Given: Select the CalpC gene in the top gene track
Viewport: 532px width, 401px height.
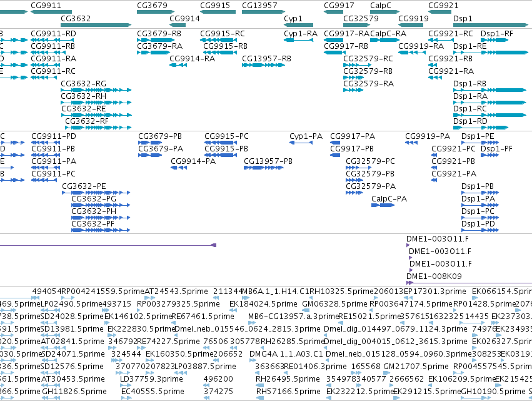Looking at the screenshot, I should [x=384, y=12].
